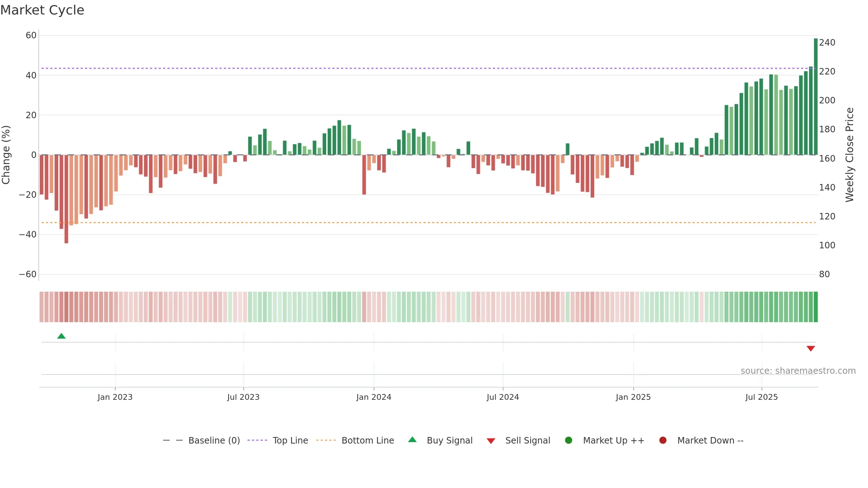Click the Weekly Close Price axis title

pos(850,155)
